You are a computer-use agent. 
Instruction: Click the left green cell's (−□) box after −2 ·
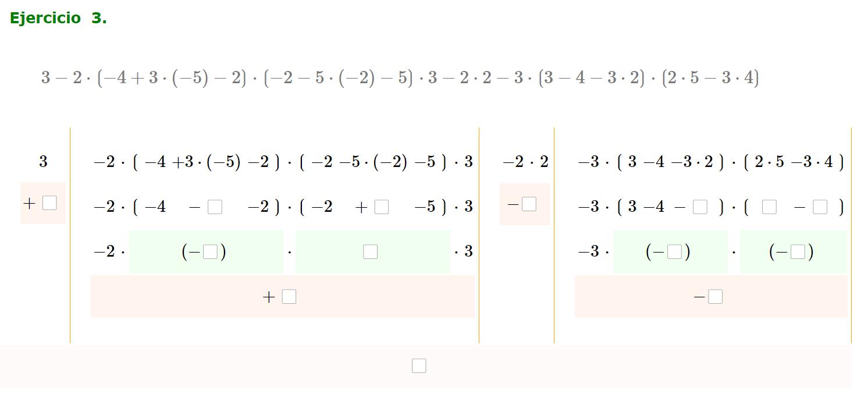pos(210,252)
